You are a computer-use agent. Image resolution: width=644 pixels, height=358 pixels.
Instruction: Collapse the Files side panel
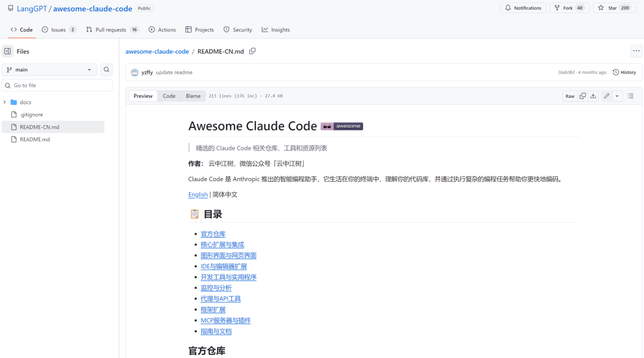[x=7, y=51]
